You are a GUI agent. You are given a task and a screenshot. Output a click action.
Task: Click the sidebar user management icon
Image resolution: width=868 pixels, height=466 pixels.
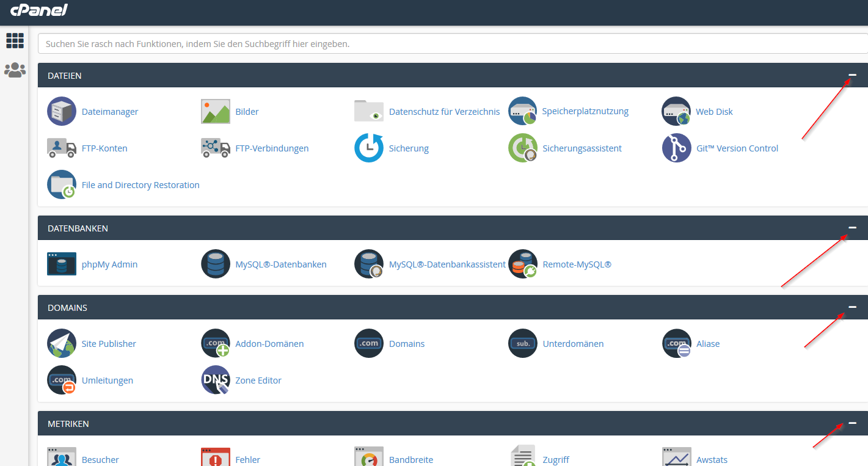15,70
